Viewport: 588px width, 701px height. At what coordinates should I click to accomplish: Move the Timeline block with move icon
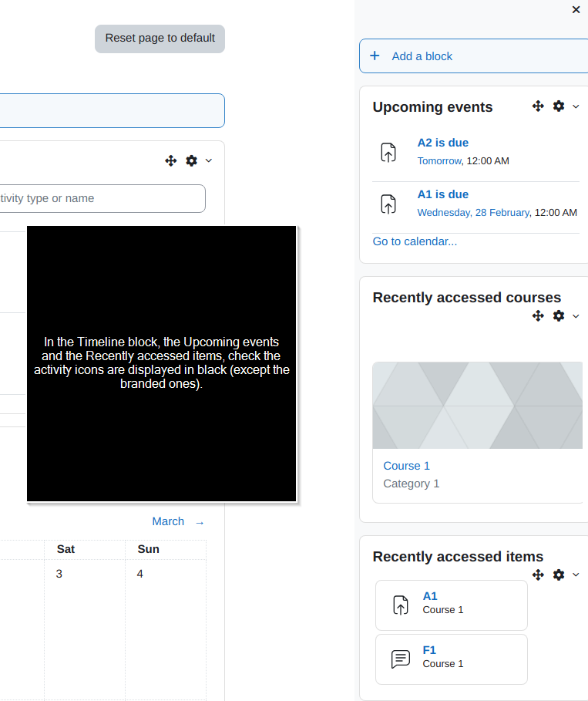pos(170,160)
